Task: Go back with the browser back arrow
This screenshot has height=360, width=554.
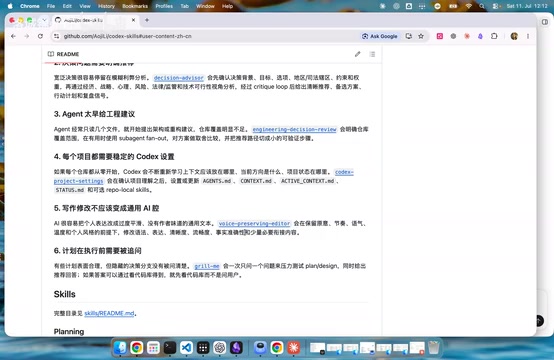Action: [13, 36]
